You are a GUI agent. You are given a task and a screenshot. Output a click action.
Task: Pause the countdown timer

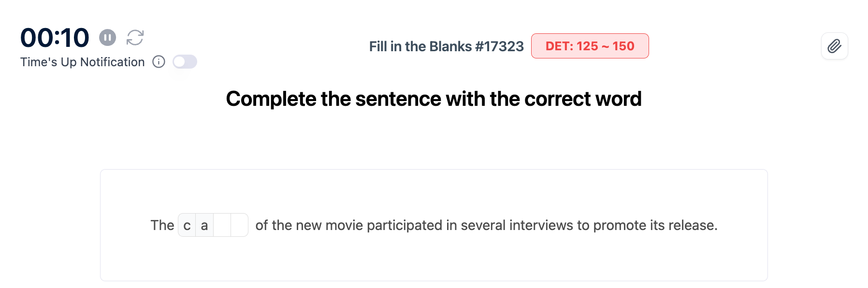[107, 37]
